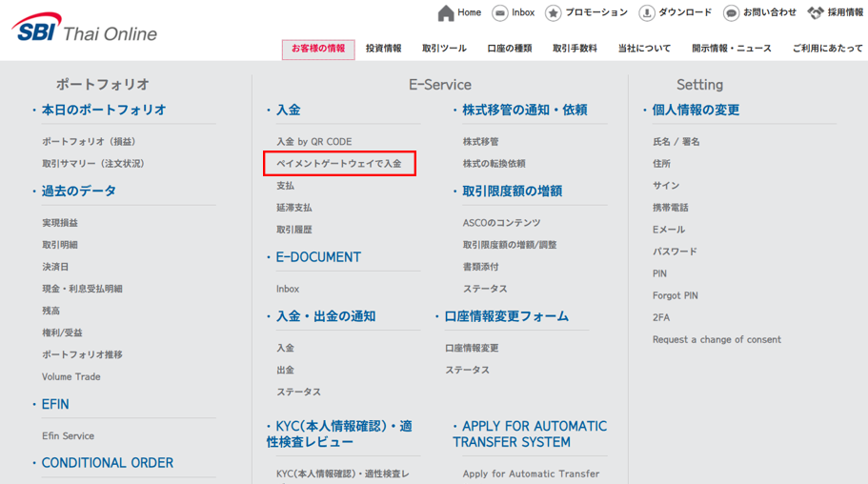
Task: Open the 取引手数料 menu
Action: pyautogui.click(x=575, y=49)
